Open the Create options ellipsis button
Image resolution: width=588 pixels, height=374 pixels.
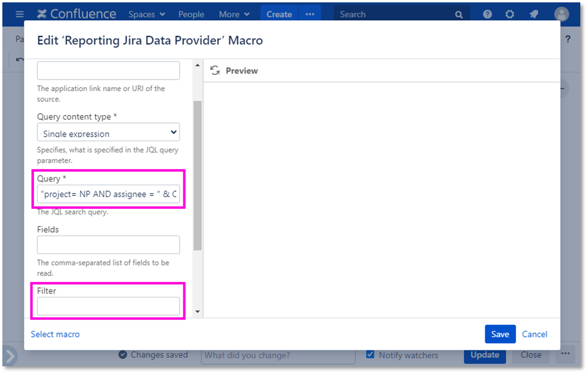point(310,14)
